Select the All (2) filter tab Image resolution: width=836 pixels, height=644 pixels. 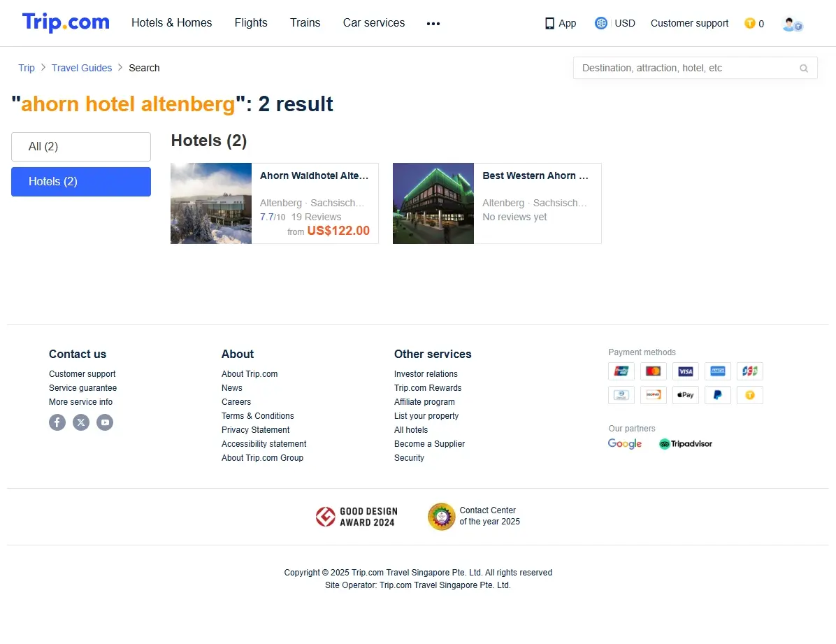click(81, 147)
